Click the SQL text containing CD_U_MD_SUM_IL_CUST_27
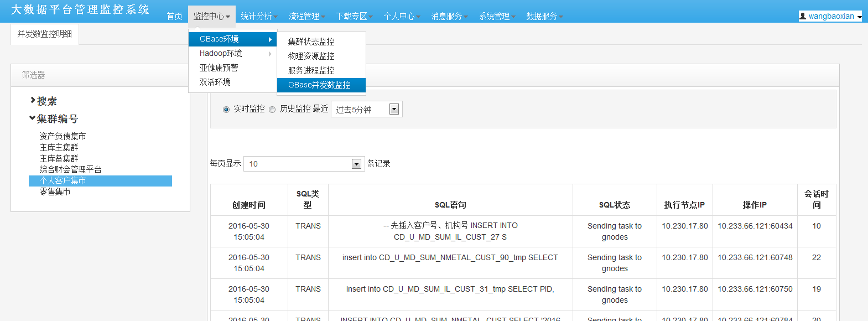Image resolution: width=868 pixels, height=321 pixels. tap(450, 231)
